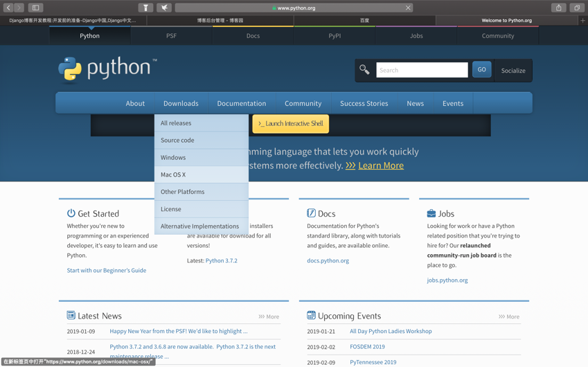
Task: Open the PyPI top bar tab
Action: click(335, 35)
